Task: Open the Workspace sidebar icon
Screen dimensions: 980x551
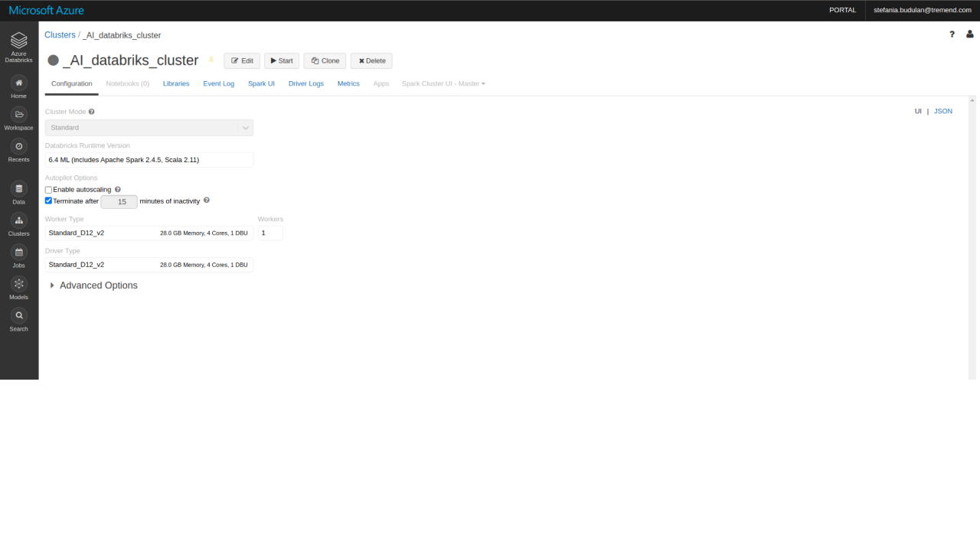Action: tap(19, 114)
